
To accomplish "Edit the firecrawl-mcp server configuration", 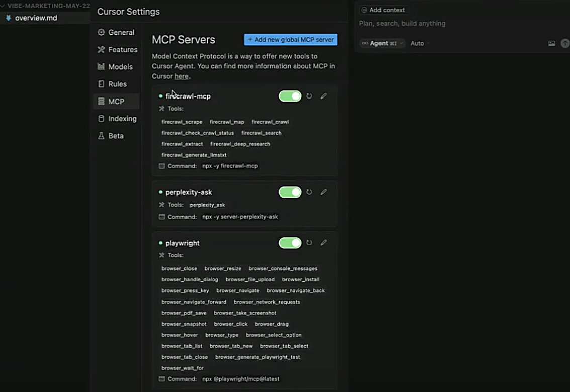I will coord(323,96).
